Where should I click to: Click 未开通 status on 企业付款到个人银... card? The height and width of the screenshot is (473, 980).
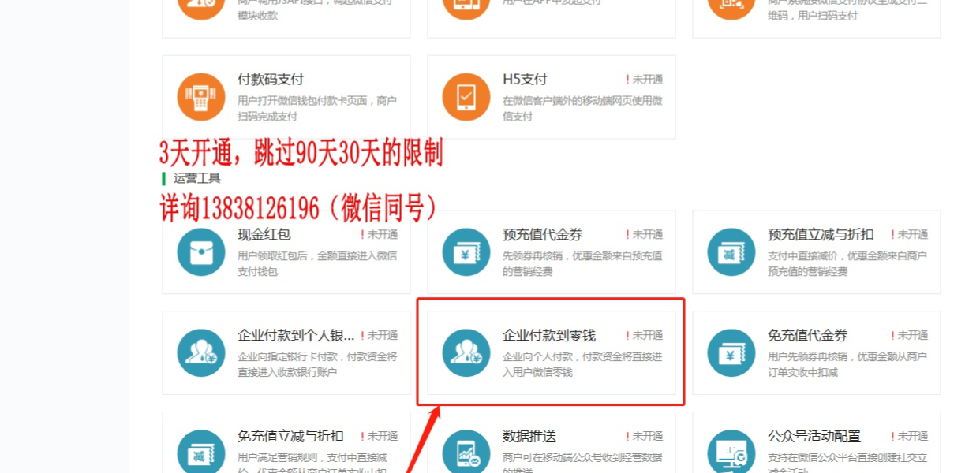pyautogui.click(x=379, y=336)
